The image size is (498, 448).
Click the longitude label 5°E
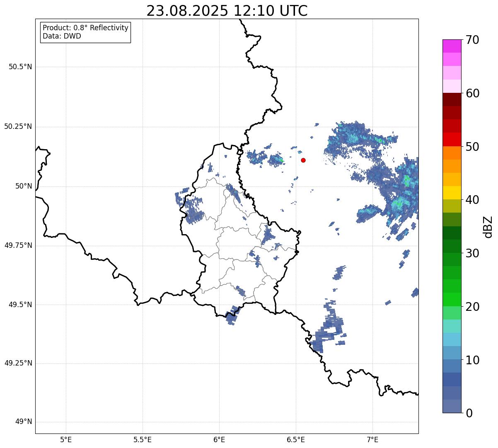[x=66, y=439]
